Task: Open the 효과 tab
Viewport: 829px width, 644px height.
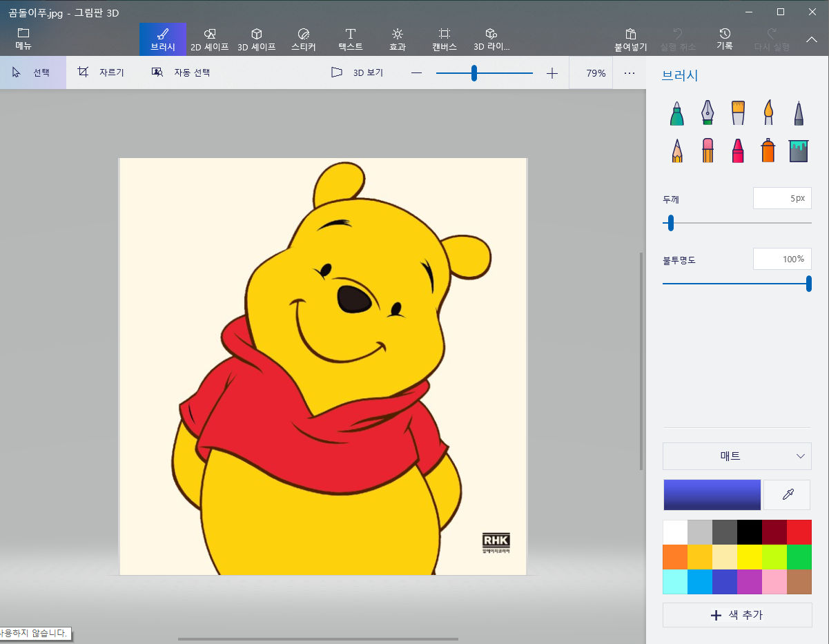Action: tap(398, 39)
